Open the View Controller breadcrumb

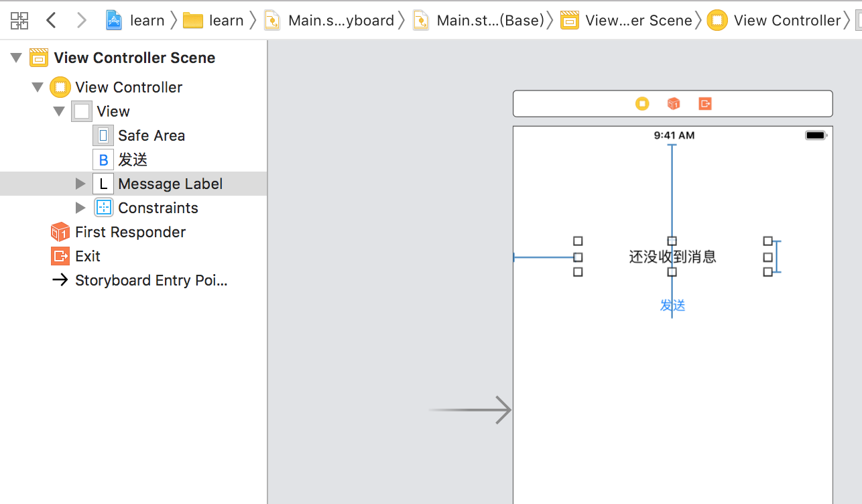(774, 21)
